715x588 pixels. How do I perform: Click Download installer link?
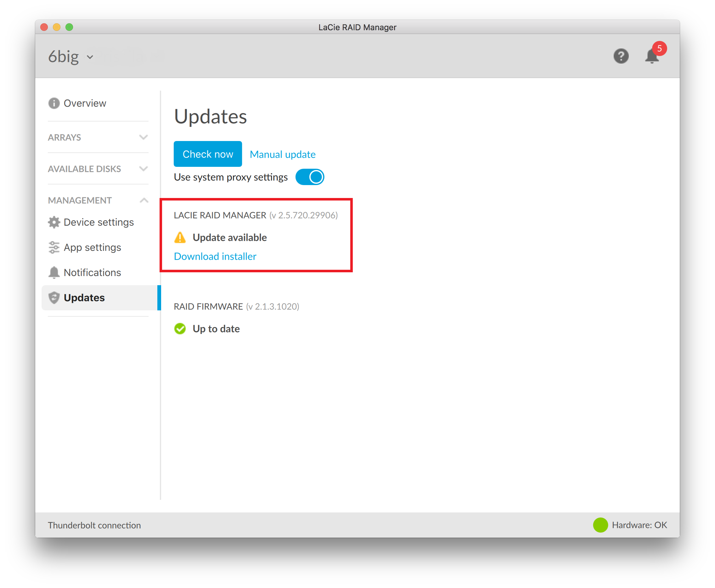click(x=215, y=257)
